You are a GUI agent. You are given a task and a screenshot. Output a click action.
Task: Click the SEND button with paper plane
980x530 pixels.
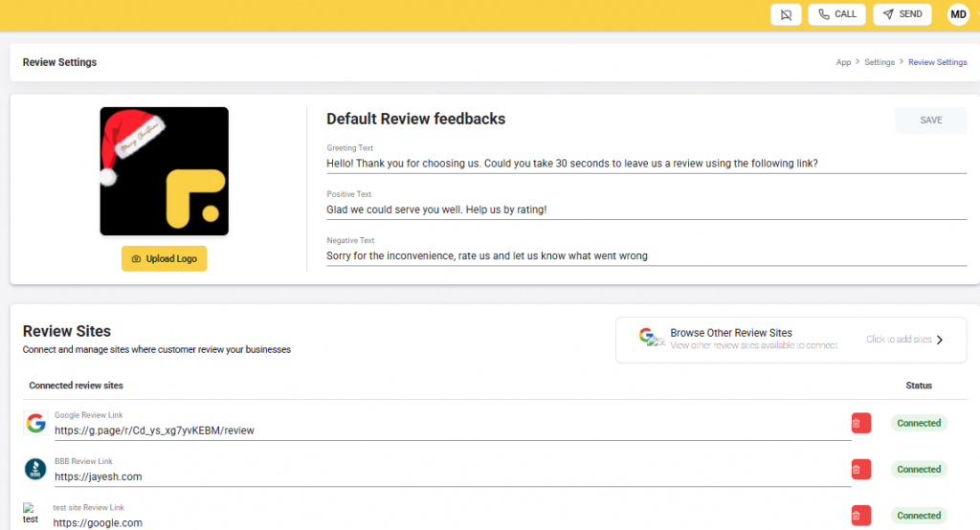[902, 14]
